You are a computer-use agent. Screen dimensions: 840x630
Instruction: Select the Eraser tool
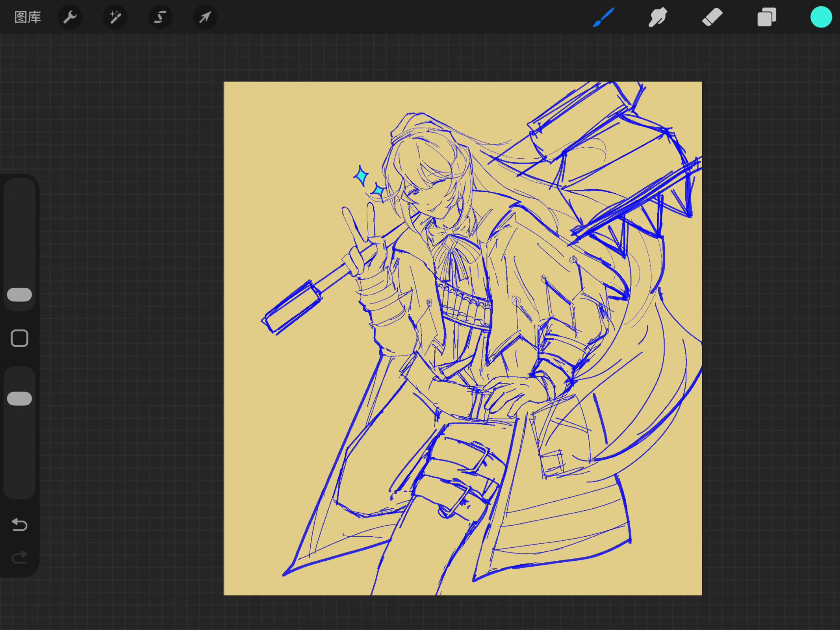(712, 17)
